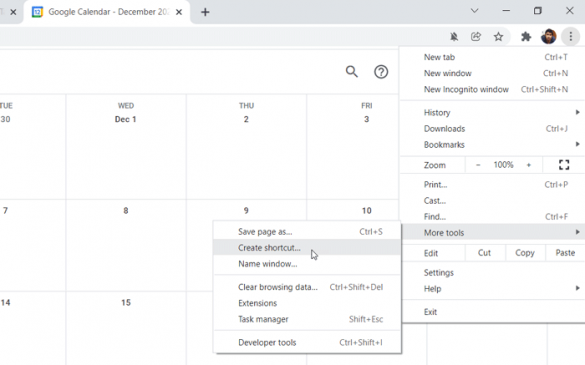Click the WED column header

(126, 106)
